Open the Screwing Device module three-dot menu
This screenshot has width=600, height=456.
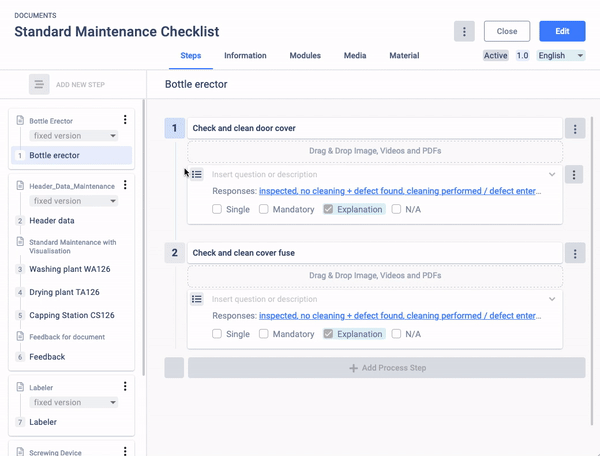coord(125,451)
